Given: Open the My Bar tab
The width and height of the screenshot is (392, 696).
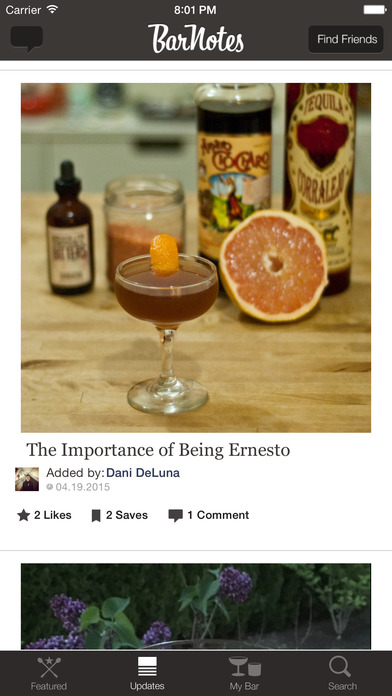Looking at the screenshot, I should (245, 673).
